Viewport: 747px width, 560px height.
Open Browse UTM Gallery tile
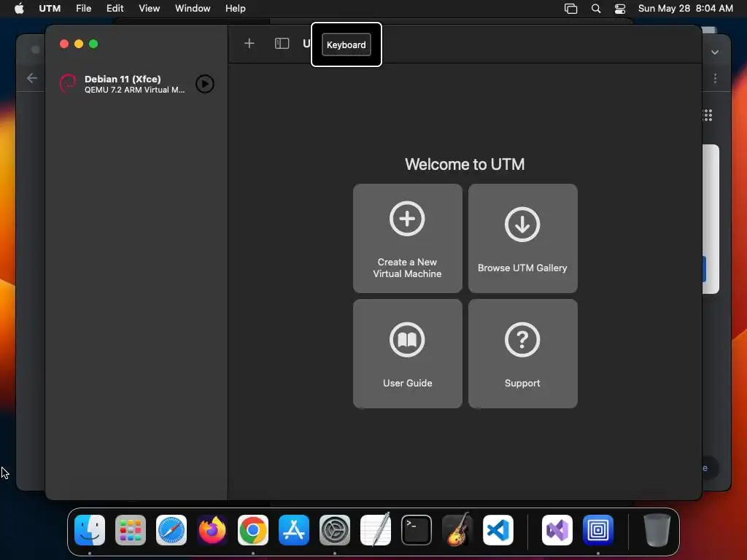522,238
